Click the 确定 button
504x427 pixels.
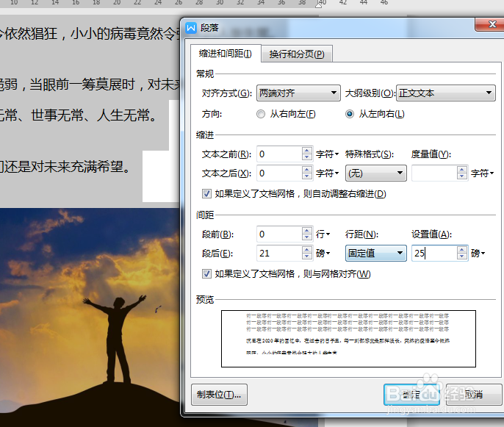click(411, 395)
